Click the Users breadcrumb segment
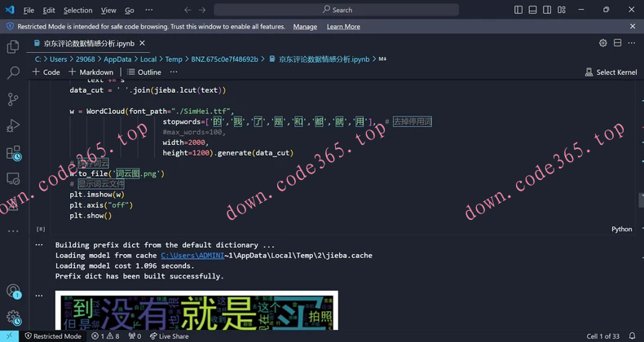This screenshot has width=644, height=342. [x=59, y=59]
